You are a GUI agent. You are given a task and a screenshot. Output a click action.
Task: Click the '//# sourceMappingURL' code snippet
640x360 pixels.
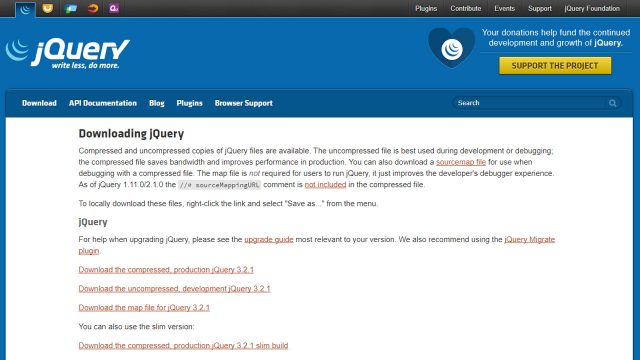(219, 185)
